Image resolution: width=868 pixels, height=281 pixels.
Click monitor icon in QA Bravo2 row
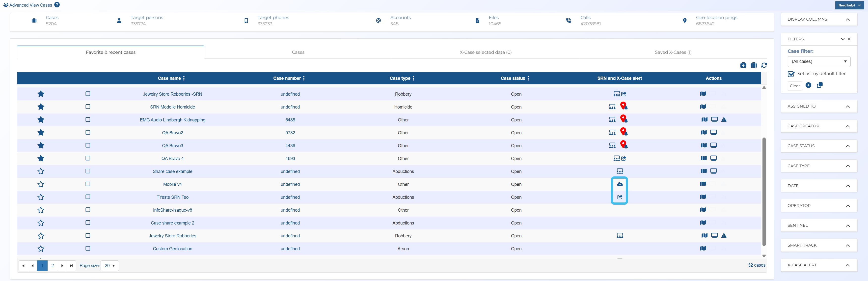click(x=713, y=132)
